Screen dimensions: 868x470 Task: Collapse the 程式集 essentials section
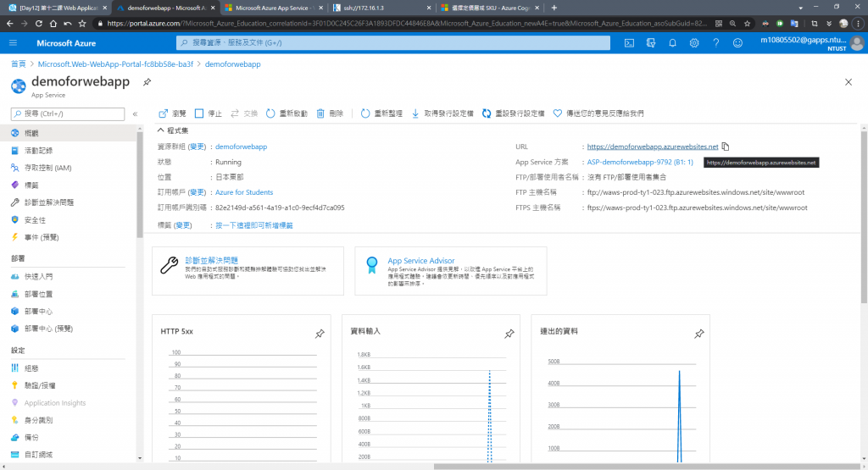click(173, 130)
